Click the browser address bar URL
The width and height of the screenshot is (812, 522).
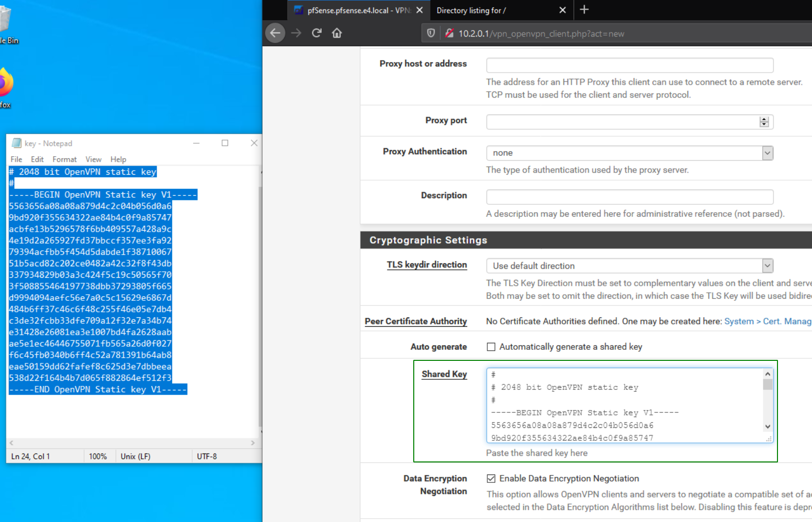pos(541,34)
